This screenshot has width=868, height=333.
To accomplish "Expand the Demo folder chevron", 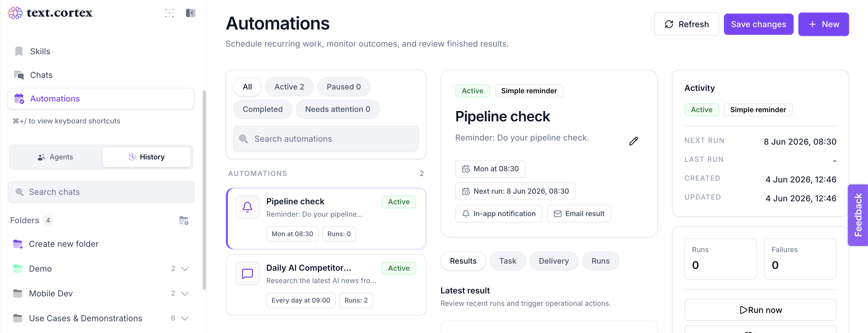I will pos(185,269).
